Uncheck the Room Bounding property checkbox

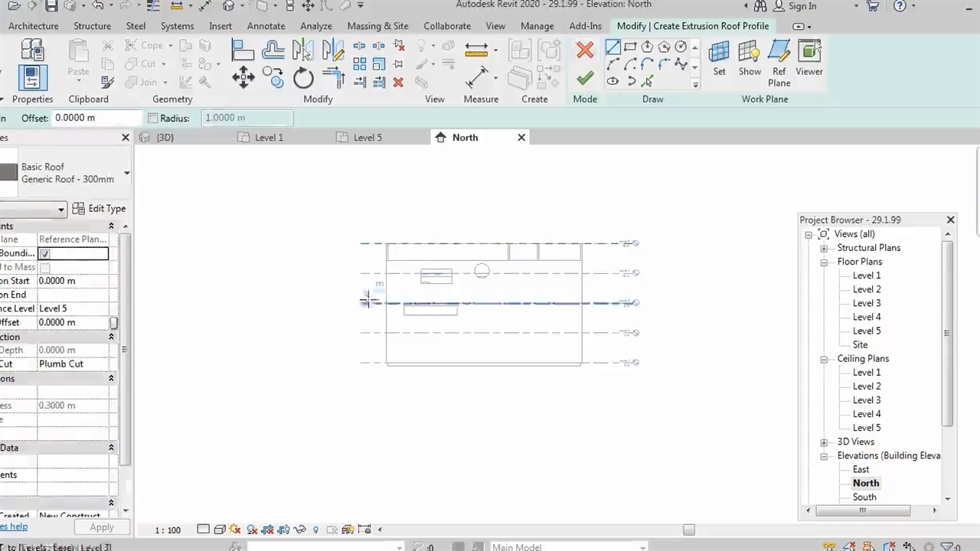[x=45, y=253]
